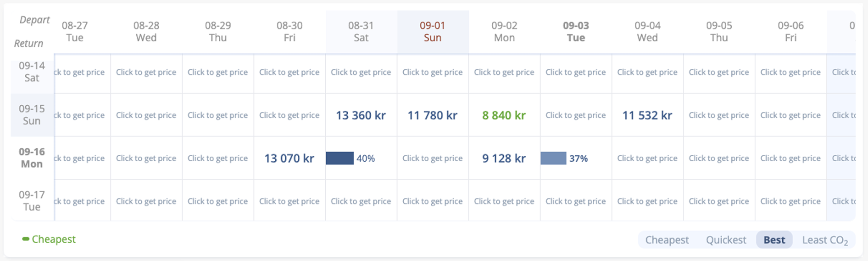Click the 09-15 Sun return row header

tap(32, 115)
